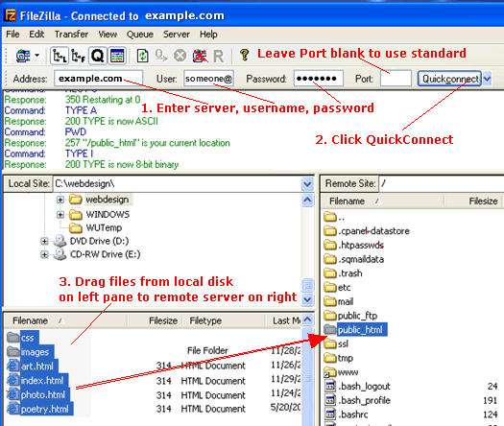
Task: Open the Queue menu
Action: pyautogui.click(x=140, y=35)
